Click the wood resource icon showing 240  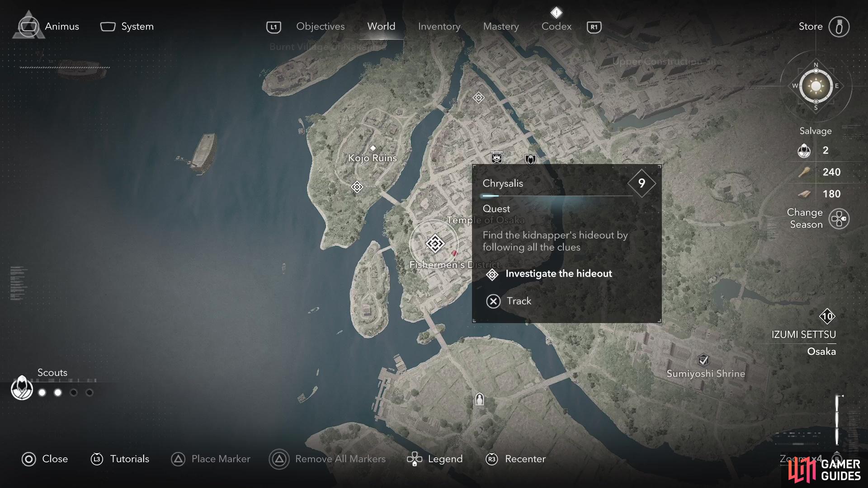(x=804, y=172)
